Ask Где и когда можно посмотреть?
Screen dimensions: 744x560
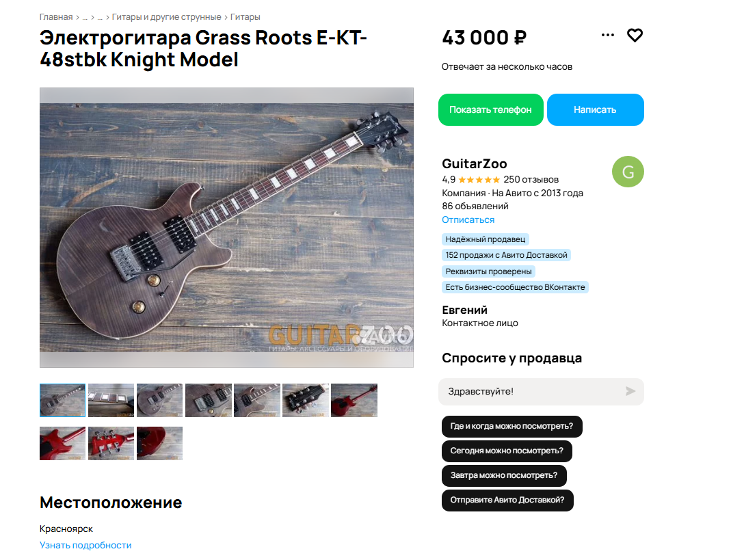tap(511, 426)
